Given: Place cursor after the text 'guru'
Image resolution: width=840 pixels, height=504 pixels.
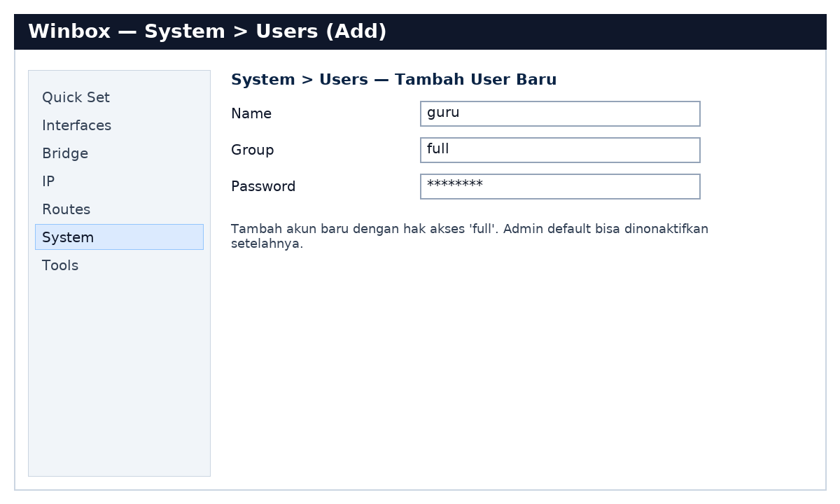Looking at the screenshot, I should pos(462,113).
